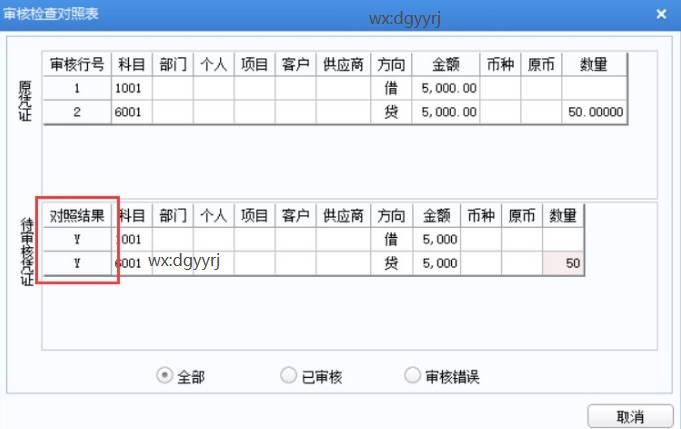Click the second Y result cell
The width and height of the screenshot is (681, 429).
pyautogui.click(x=77, y=263)
